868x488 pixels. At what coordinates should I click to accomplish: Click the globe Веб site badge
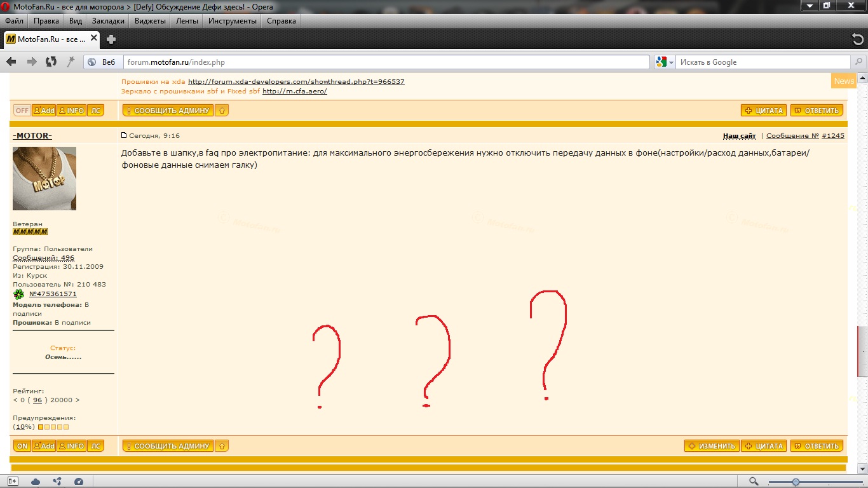click(102, 62)
